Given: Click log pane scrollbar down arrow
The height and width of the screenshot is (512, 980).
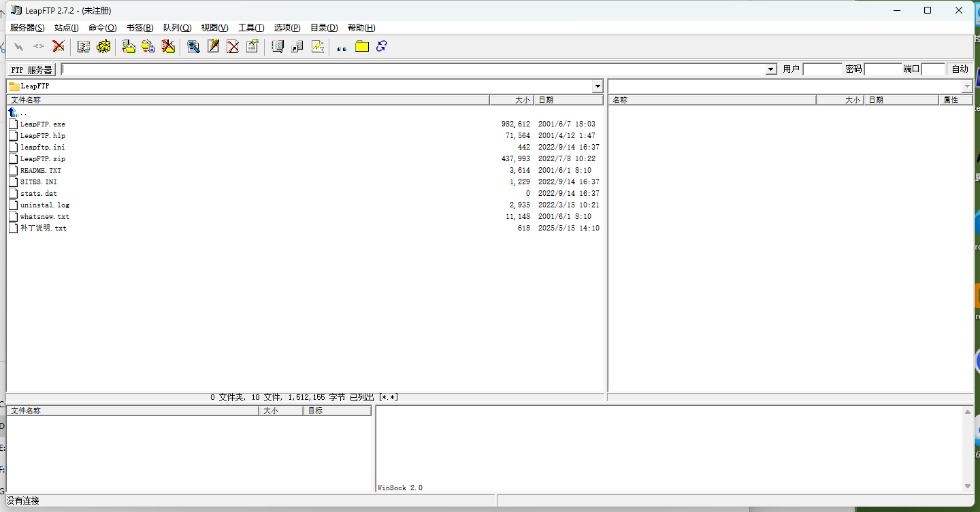Looking at the screenshot, I should (x=968, y=486).
